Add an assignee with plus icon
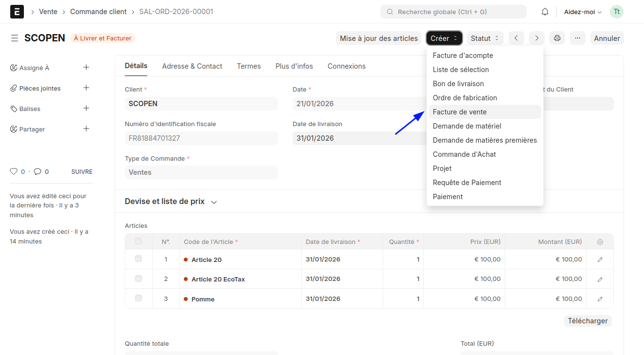Viewport: 644px width, 355px height. (x=86, y=68)
